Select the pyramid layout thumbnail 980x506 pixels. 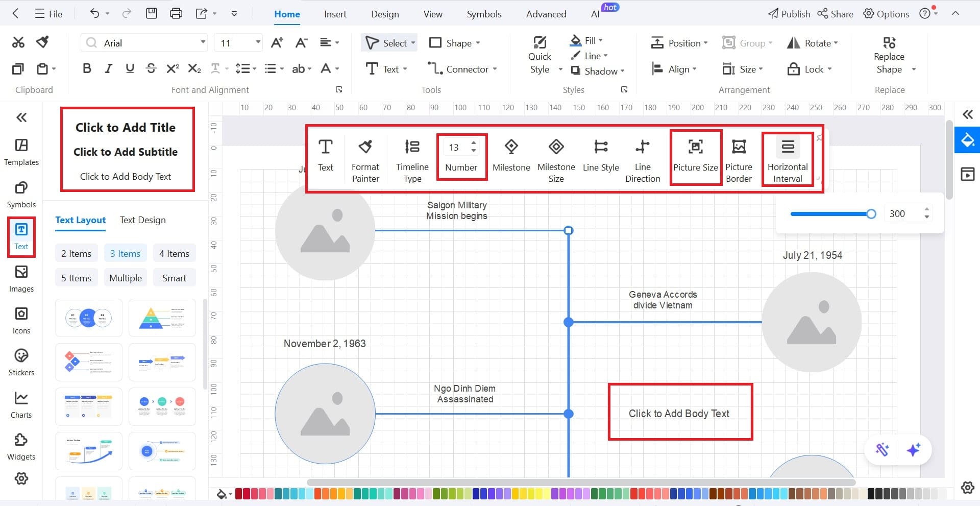162,318
